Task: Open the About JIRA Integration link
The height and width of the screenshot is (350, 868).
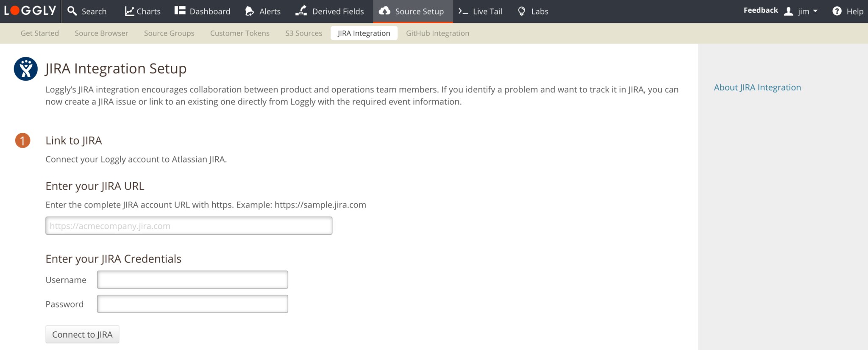Action: click(757, 87)
